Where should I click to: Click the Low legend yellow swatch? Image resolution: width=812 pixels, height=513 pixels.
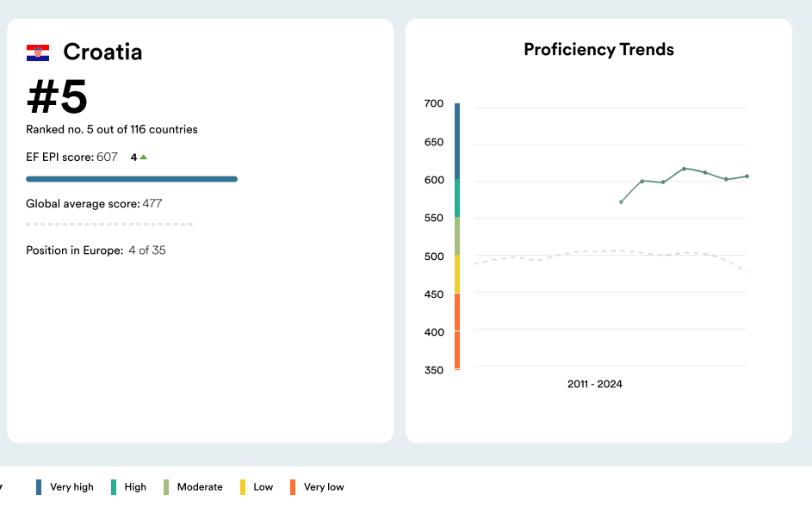point(244,487)
